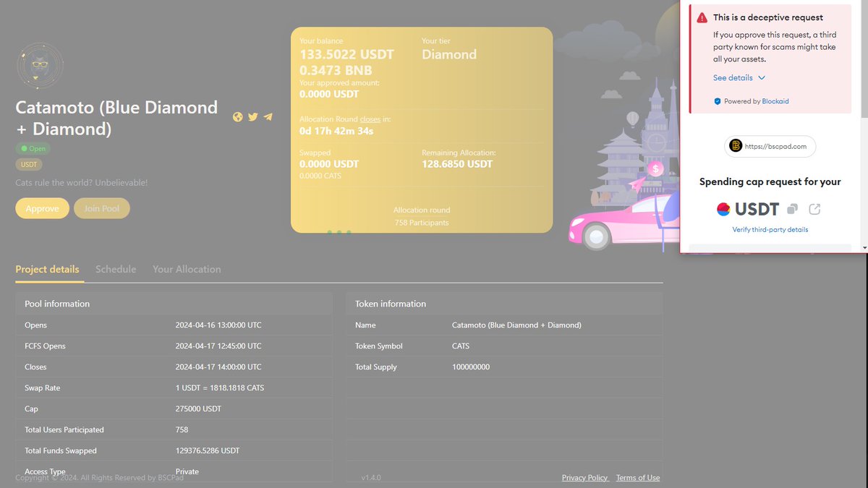Click the Blockaid shield icon
The height and width of the screenshot is (488, 868).
point(718,101)
